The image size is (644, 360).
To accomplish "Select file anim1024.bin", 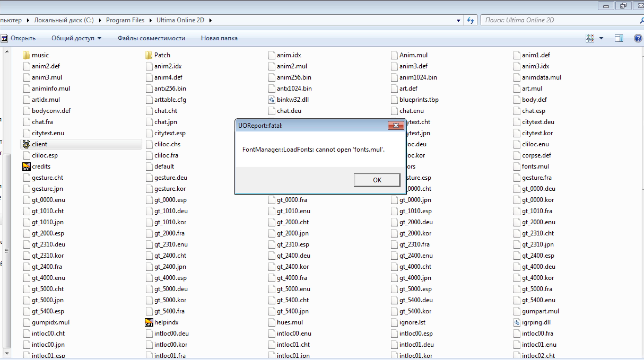I will point(414,77).
